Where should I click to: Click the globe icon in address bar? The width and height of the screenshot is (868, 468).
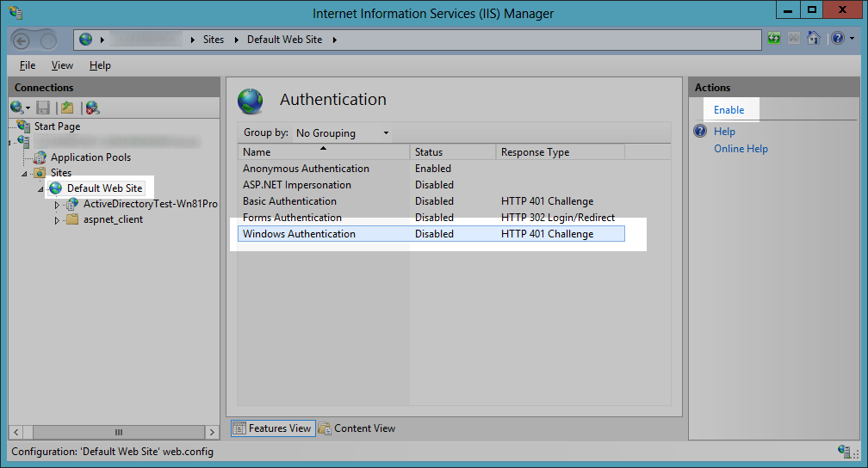(x=86, y=40)
